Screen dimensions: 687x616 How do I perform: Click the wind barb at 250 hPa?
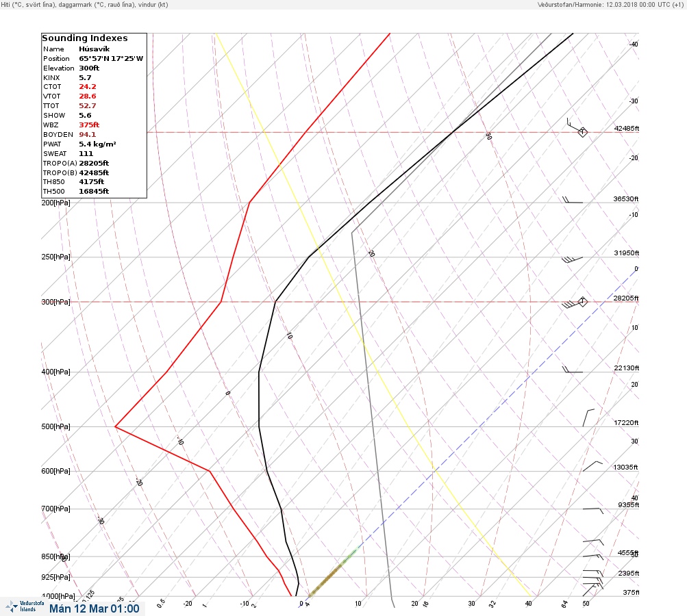(572, 259)
